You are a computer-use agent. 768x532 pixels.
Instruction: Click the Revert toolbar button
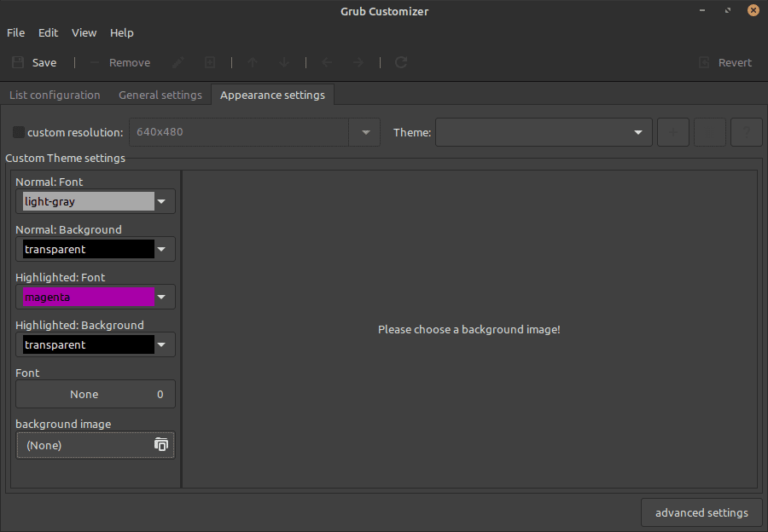coord(725,62)
